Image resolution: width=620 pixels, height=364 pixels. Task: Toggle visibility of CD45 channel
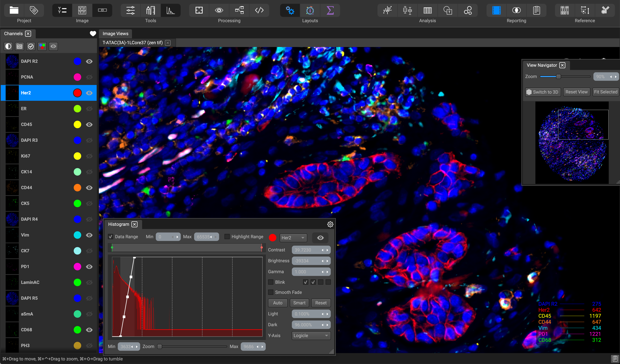click(89, 124)
